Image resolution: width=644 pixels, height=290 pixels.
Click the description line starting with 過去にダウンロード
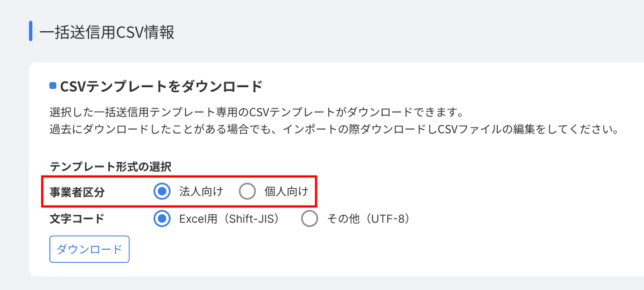[x=333, y=129]
